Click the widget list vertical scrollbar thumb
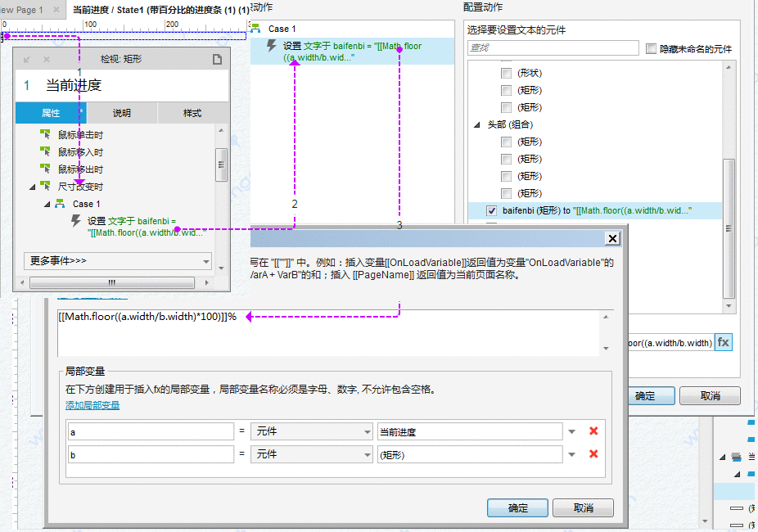Image resolution: width=758 pixels, height=532 pixels. coord(729,228)
